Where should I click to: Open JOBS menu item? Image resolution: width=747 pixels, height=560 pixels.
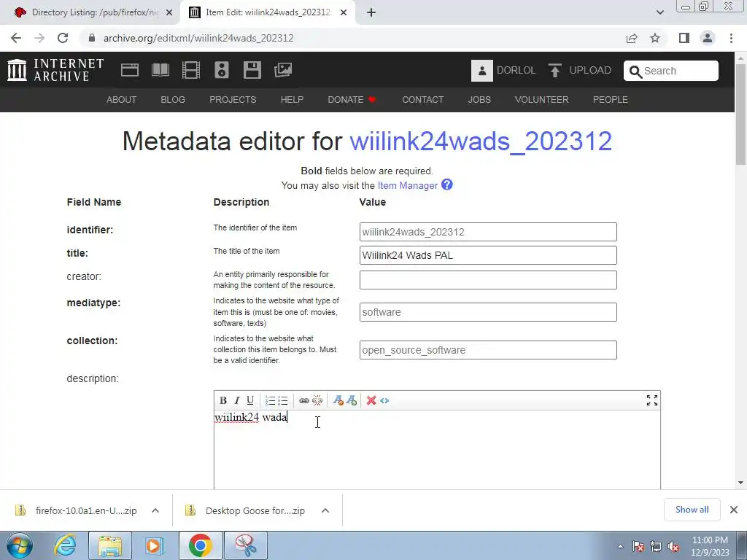pos(479,99)
